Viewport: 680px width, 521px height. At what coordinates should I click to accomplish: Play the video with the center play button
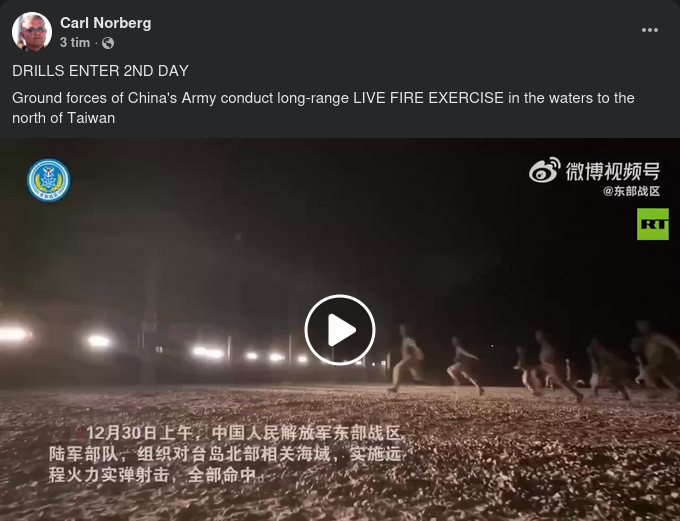[x=340, y=330]
